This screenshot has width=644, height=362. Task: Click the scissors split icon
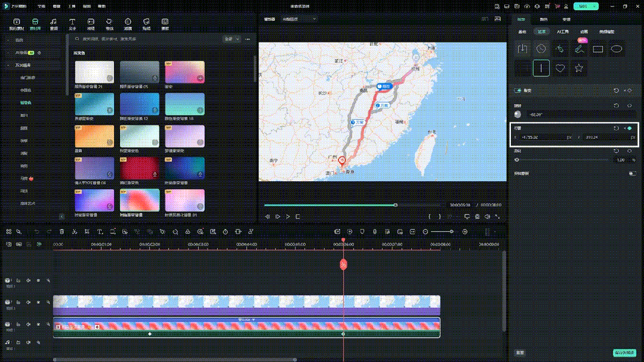coord(75,232)
